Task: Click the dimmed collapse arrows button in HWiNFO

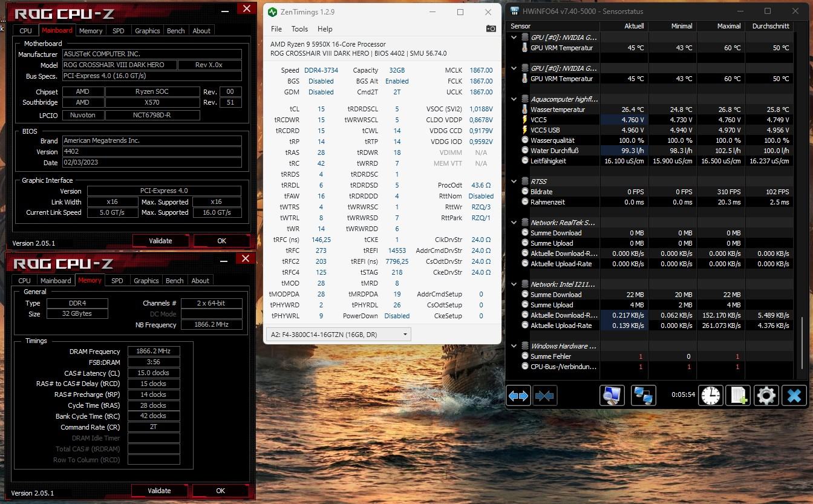Action: pos(544,396)
